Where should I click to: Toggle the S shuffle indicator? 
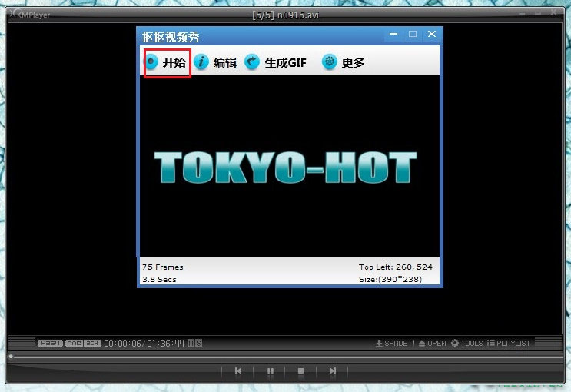[x=198, y=343]
